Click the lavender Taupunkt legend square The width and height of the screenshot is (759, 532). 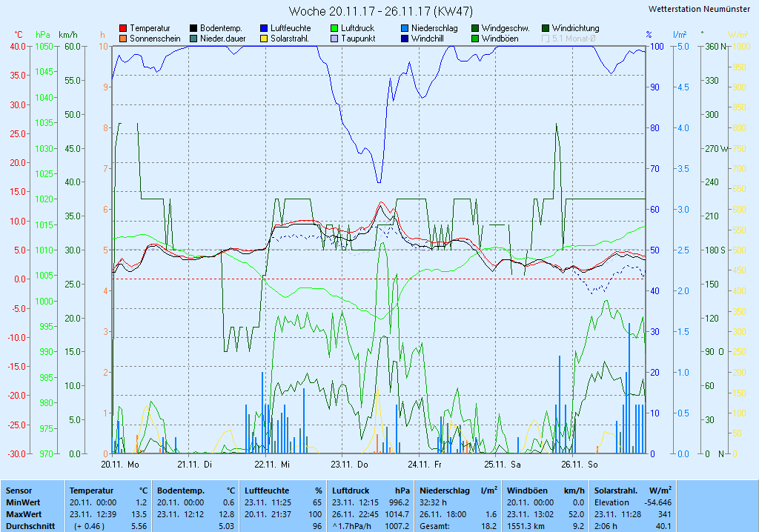334,39
